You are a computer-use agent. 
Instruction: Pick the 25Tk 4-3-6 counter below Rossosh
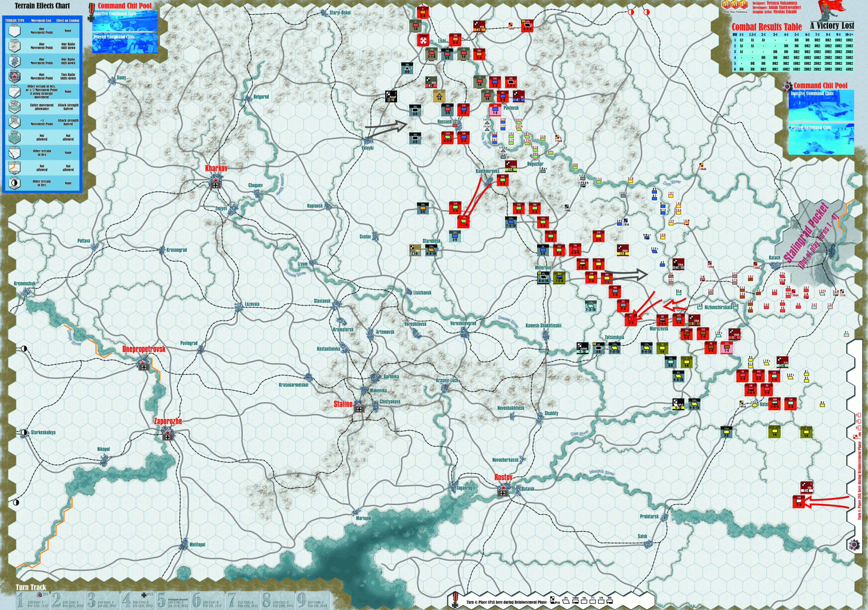[x=447, y=138]
